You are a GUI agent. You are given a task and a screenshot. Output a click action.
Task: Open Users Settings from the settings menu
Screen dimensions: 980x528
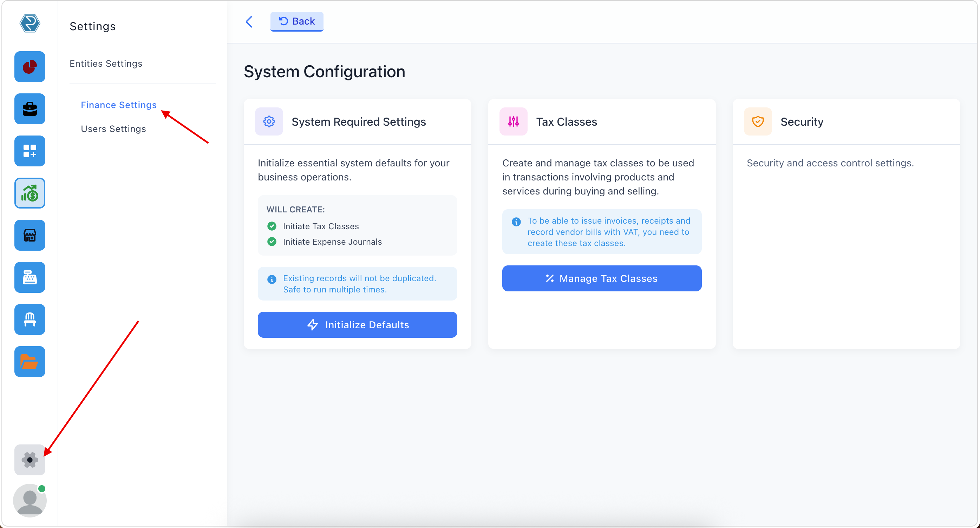(113, 128)
